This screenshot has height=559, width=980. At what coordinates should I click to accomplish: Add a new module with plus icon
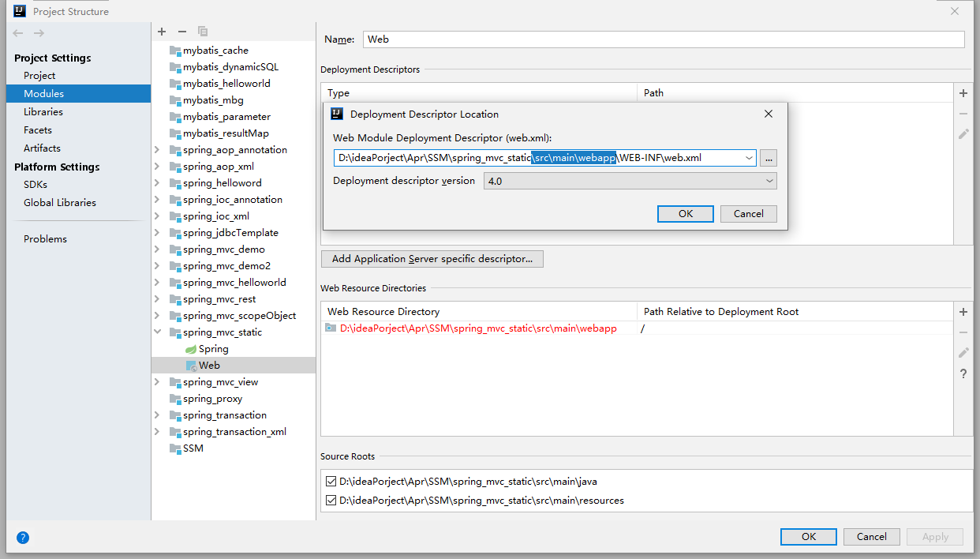coord(162,32)
